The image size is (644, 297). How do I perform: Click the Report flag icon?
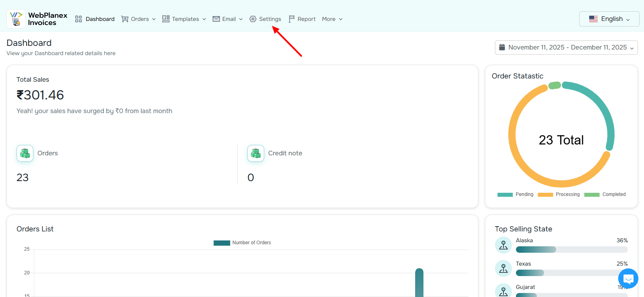pos(292,19)
